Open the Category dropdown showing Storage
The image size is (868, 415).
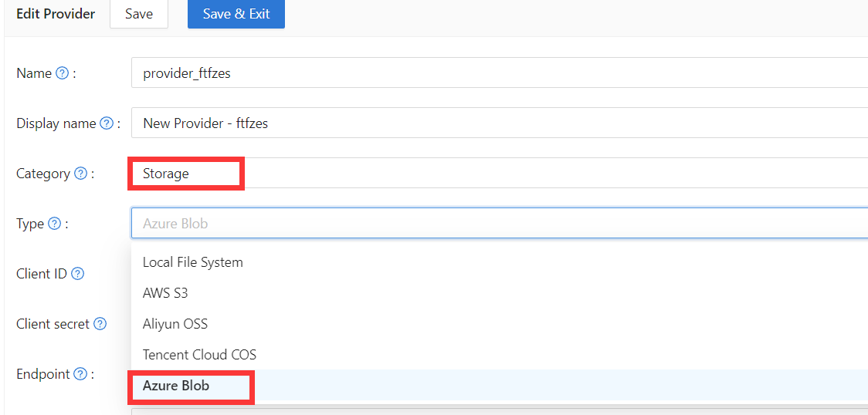tap(494, 174)
